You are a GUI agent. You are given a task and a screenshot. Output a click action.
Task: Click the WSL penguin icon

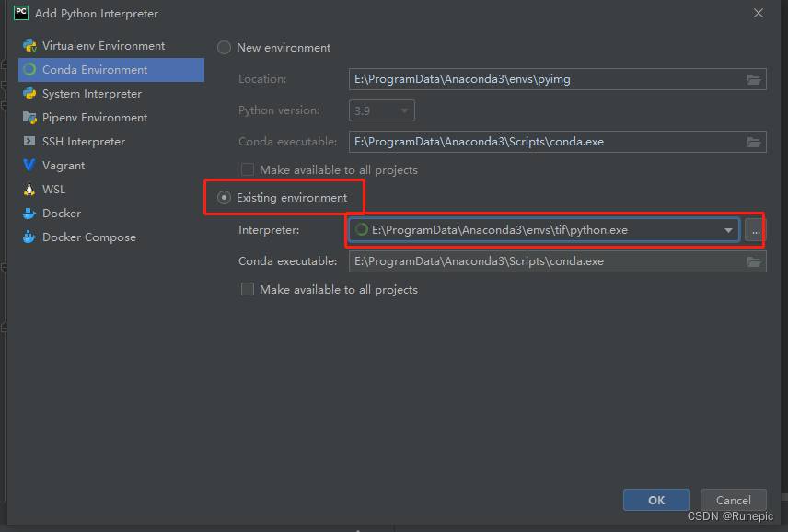29,189
